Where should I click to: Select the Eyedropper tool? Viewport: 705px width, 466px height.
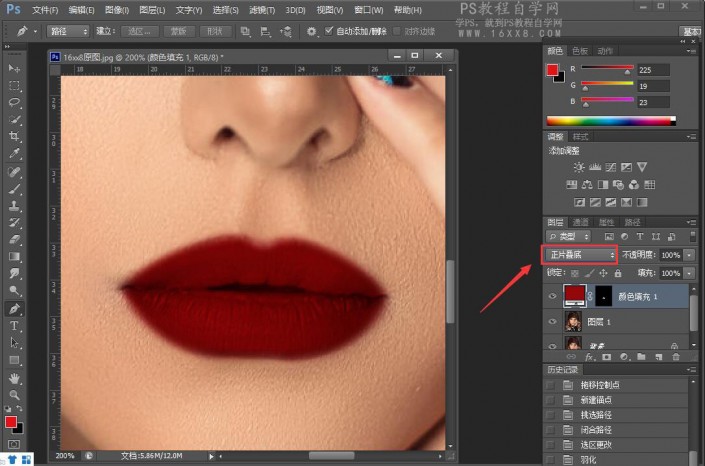point(14,153)
